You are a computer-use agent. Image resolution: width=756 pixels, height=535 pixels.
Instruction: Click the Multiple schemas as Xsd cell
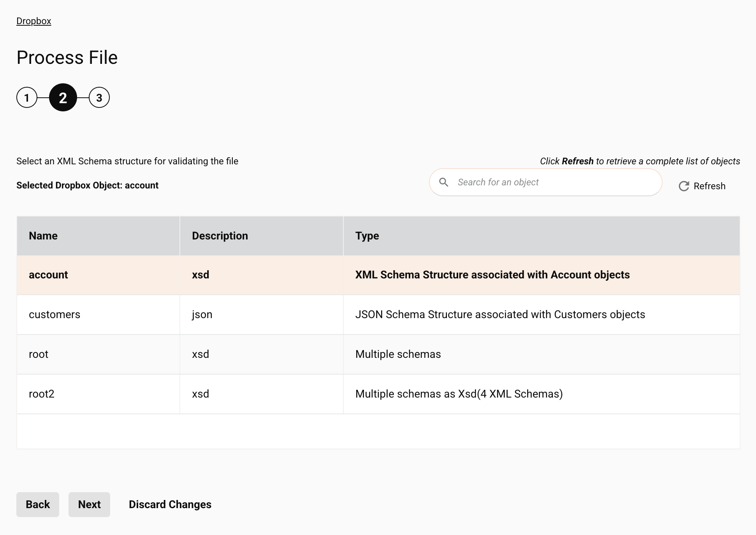pyautogui.click(x=459, y=394)
